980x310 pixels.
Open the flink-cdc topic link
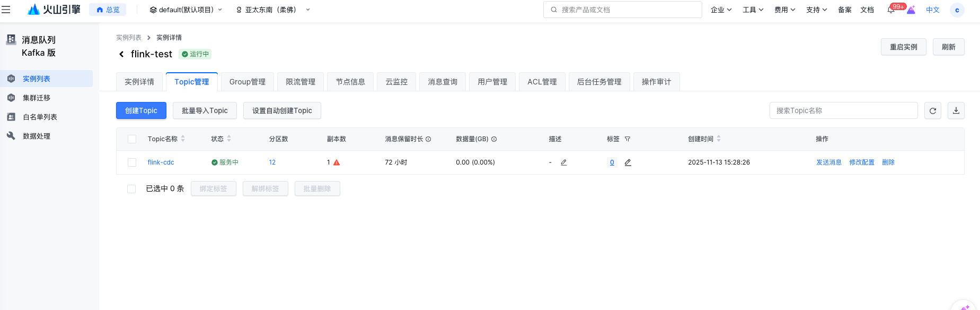pyautogui.click(x=161, y=162)
